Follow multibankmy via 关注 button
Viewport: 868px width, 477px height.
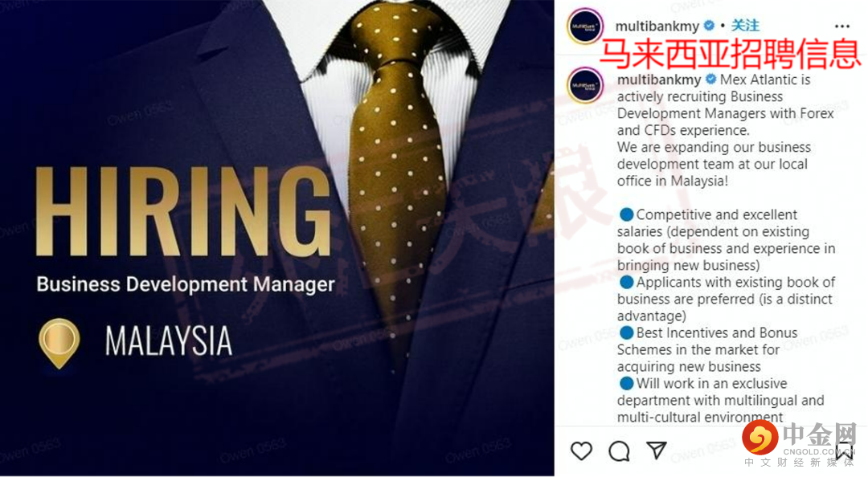pos(745,26)
